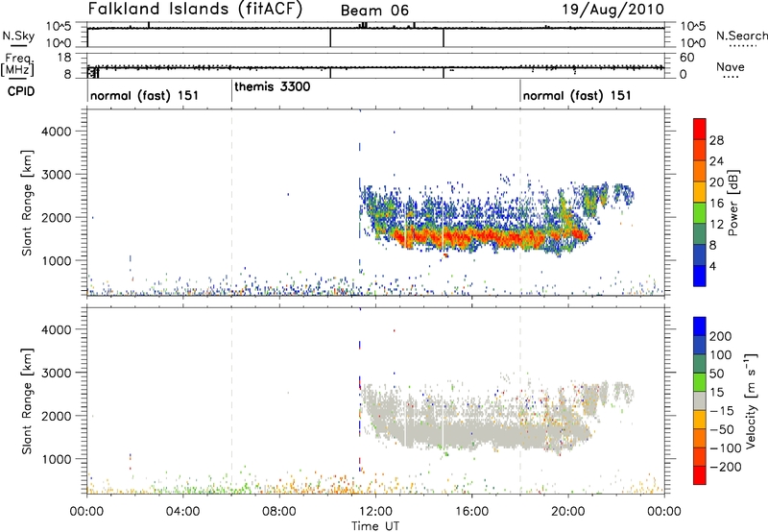768x532 pixels.
Task: Click the "−50" velocity colorbar value
Action: (x=722, y=429)
